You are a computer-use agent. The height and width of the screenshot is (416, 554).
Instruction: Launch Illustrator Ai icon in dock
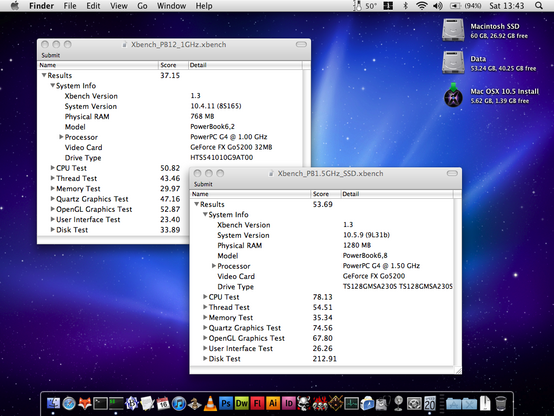click(273, 403)
